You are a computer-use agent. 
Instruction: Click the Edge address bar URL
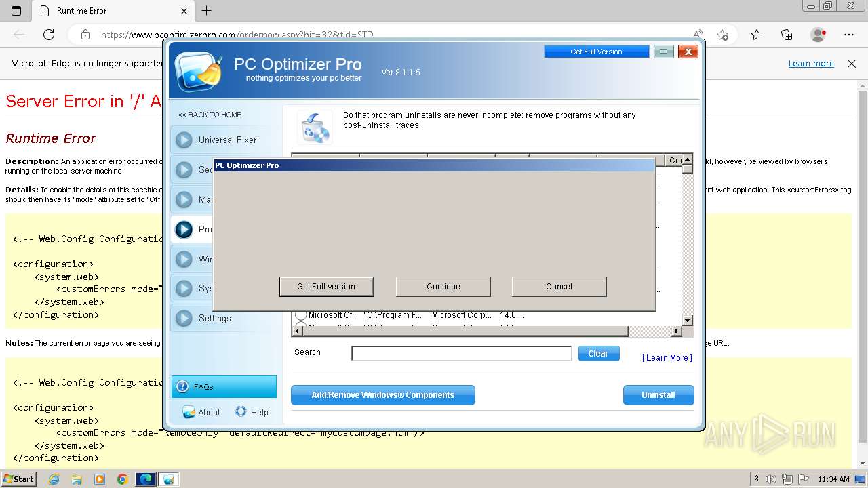click(x=237, y=35)
